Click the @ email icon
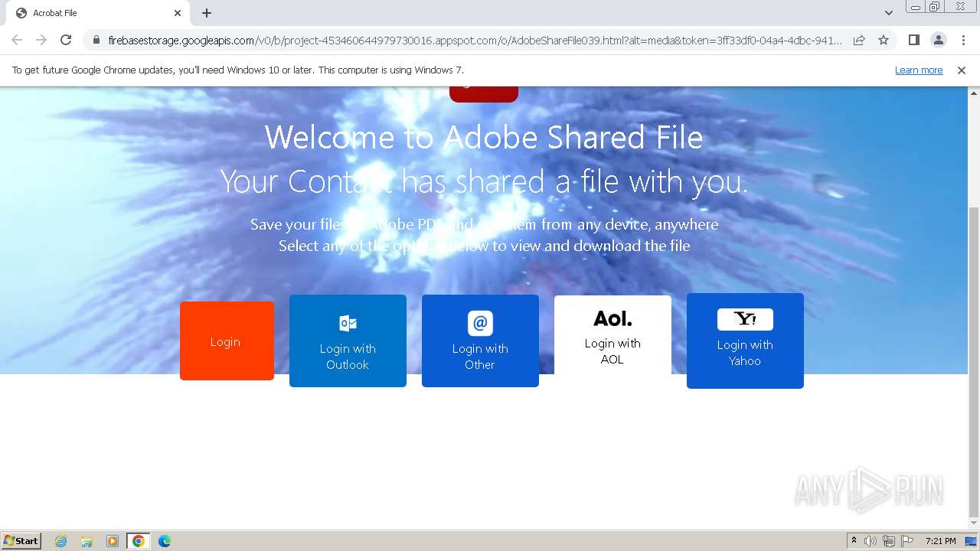980x551 pixels. click(480, 323)
